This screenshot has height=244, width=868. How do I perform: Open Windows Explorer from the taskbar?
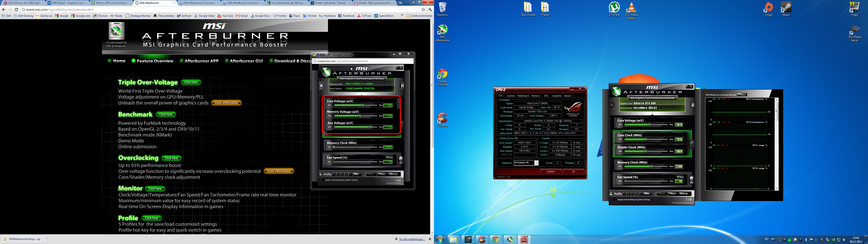(x=453, y=239)
